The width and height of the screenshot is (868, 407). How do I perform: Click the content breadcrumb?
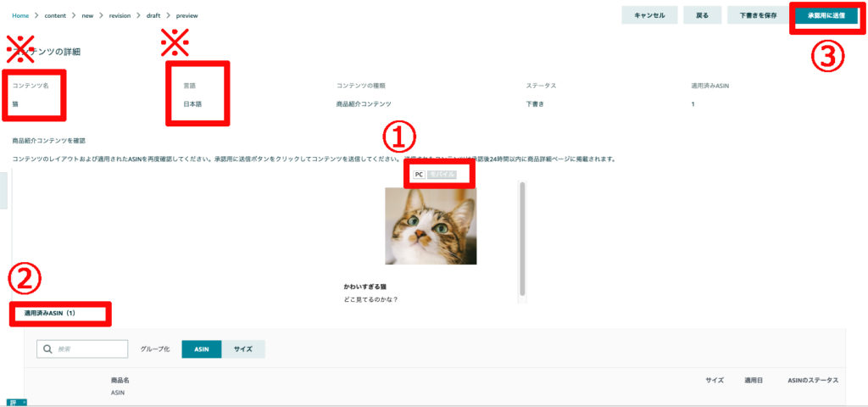click(x=57, y=15)
